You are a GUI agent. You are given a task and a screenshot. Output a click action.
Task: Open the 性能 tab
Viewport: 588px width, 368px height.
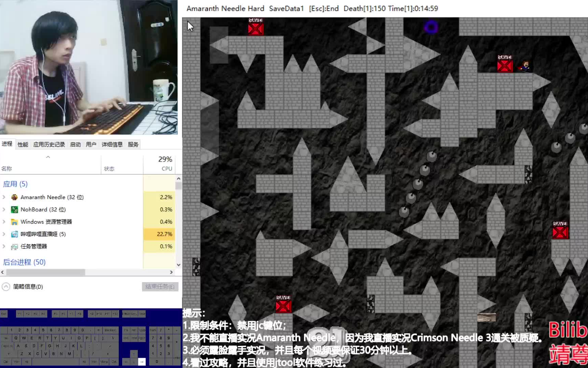point(23,144)
